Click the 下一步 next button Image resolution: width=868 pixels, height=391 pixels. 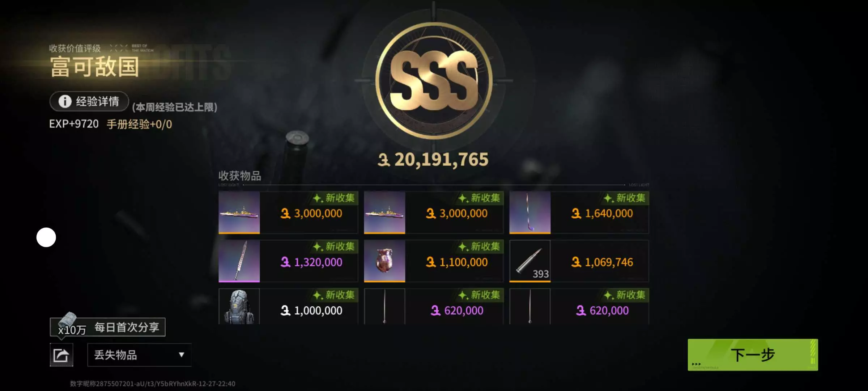tap(753, 355)
